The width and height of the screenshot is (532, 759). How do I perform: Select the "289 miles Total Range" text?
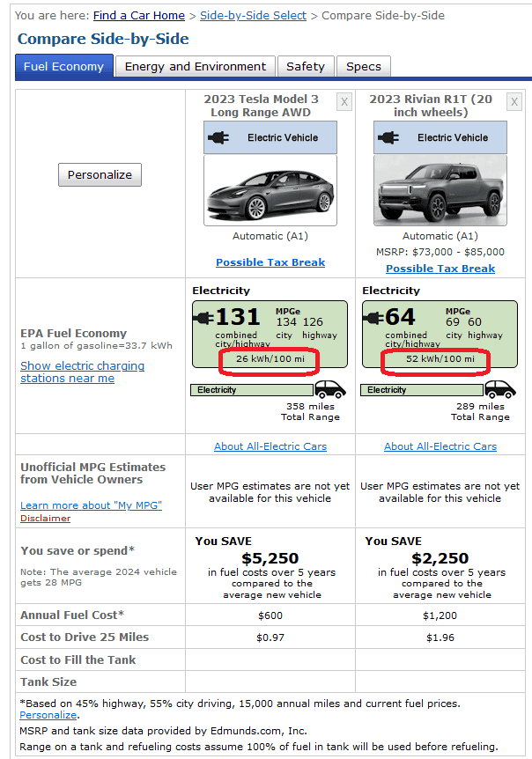click(481, 412)
